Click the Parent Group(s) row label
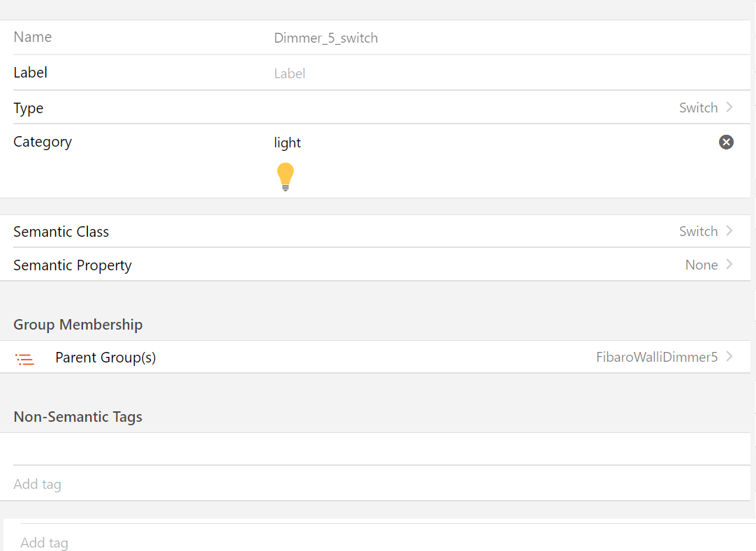 (105, 358)
